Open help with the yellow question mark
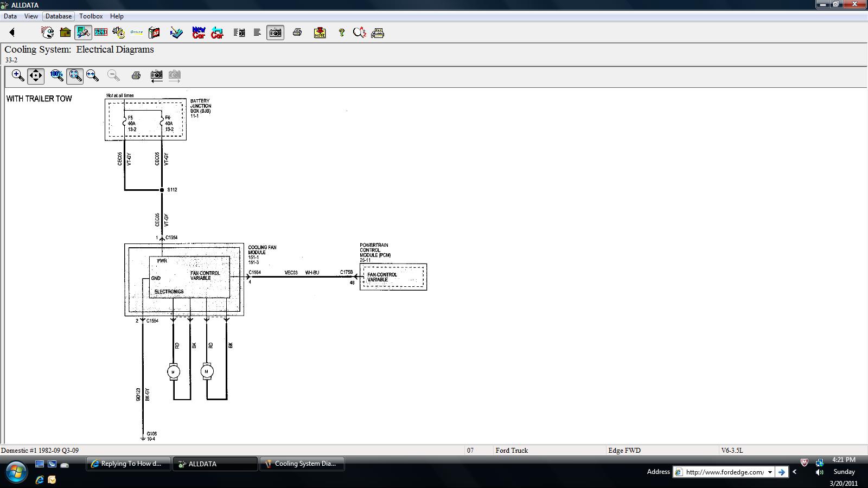The height and width of the screenshot is (488, 868). point(341,33)
